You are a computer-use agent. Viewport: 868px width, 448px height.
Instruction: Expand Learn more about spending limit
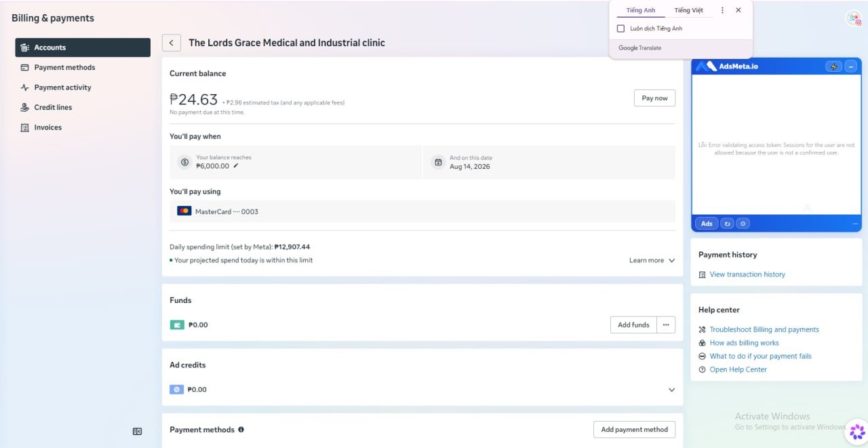[x=652, y=260]
